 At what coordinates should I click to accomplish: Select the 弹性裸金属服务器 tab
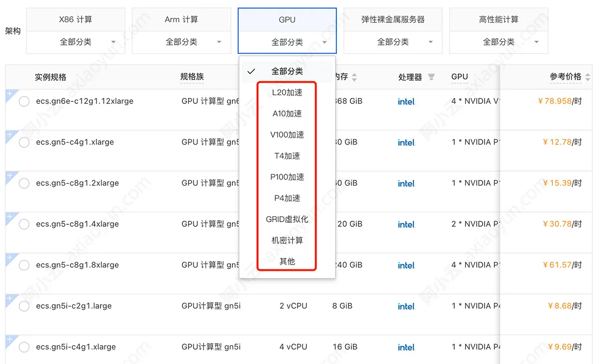coord(393,20)
